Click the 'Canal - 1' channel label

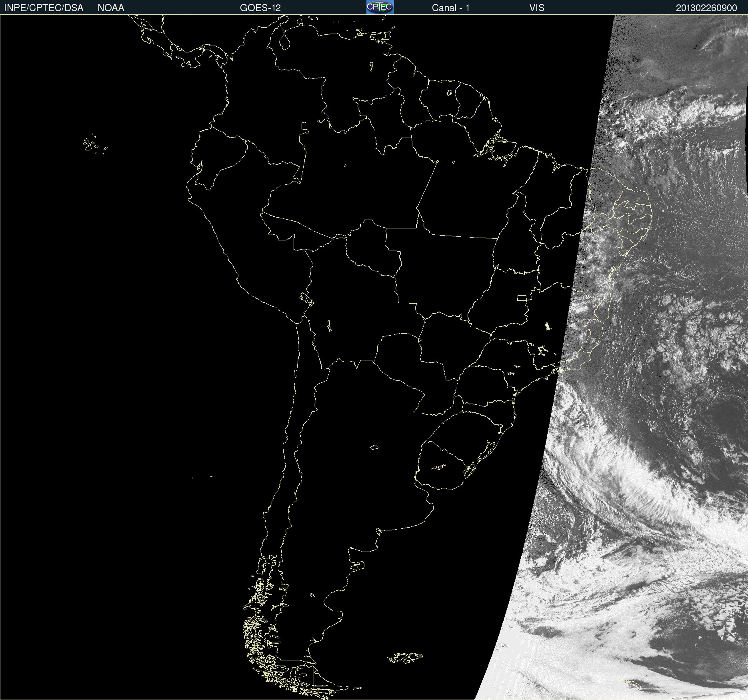click(x=451, y=8)
